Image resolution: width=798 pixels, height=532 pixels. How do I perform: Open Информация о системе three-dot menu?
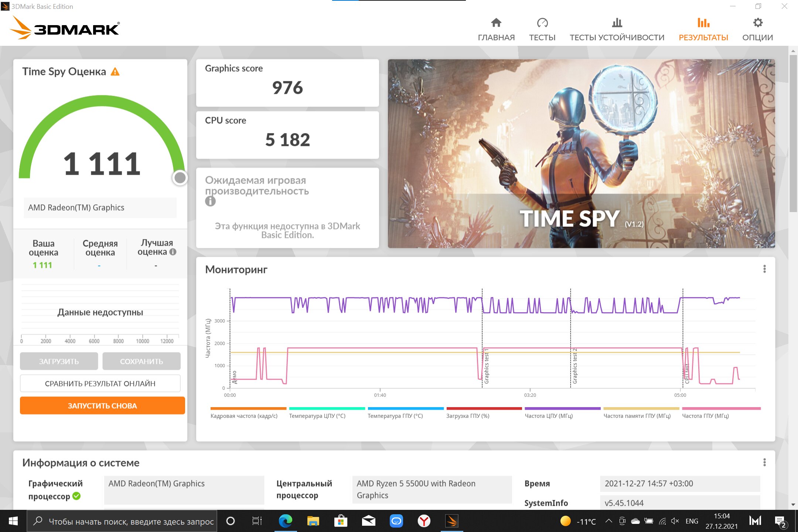pos(764,462)
